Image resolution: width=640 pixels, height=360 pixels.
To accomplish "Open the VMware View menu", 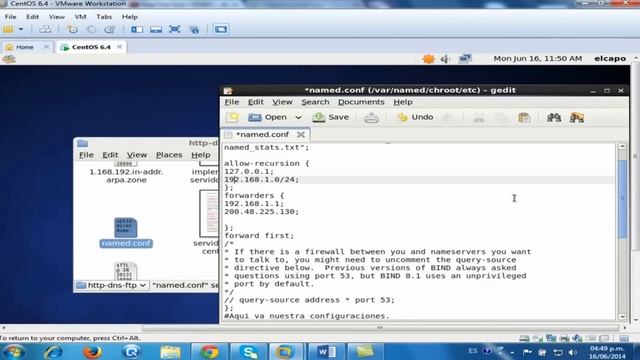I will tap(57, 17).
